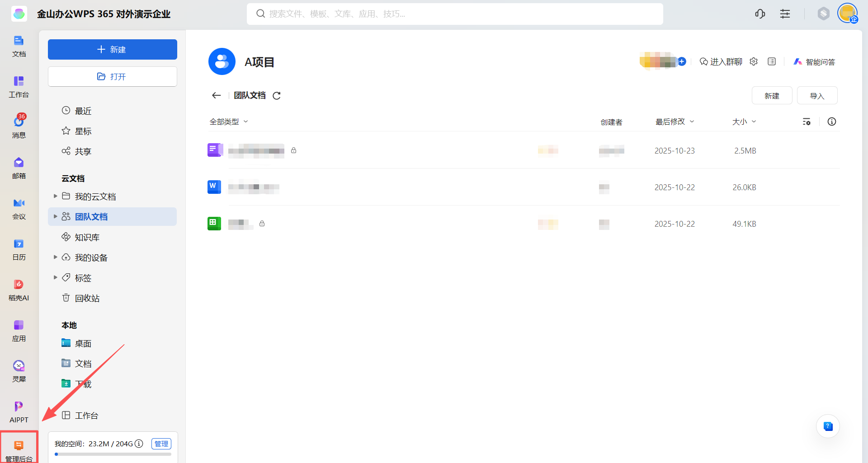Click 管理 storage button
The image size is (868, 463).
pos(161,444)
